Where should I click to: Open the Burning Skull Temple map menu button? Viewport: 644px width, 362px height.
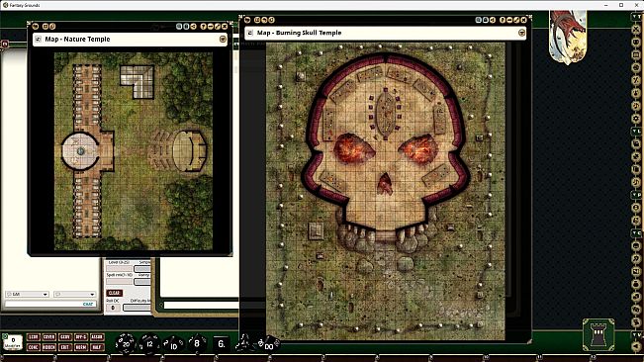tap(521, 33)
